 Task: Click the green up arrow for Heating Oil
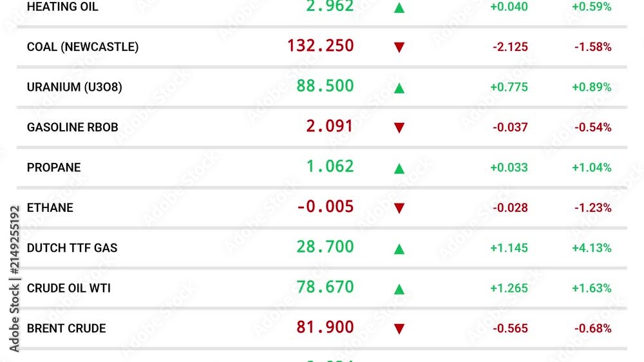click(399, 8)
